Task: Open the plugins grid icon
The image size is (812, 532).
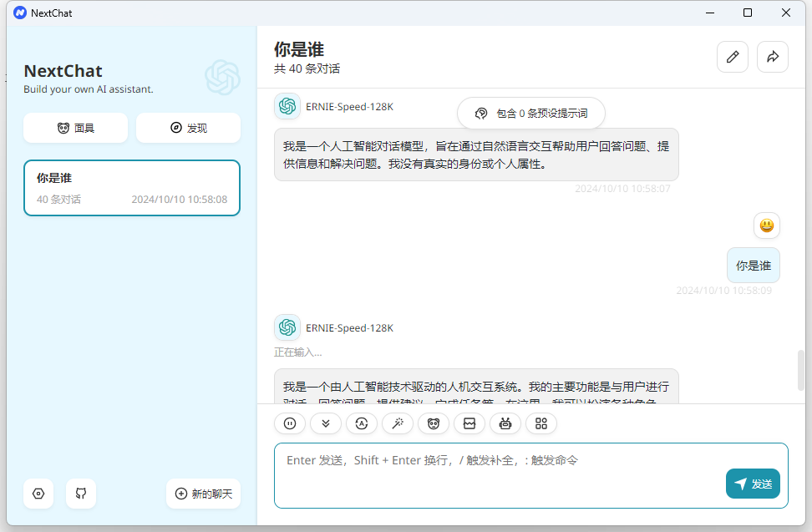Action: point(541,423)
